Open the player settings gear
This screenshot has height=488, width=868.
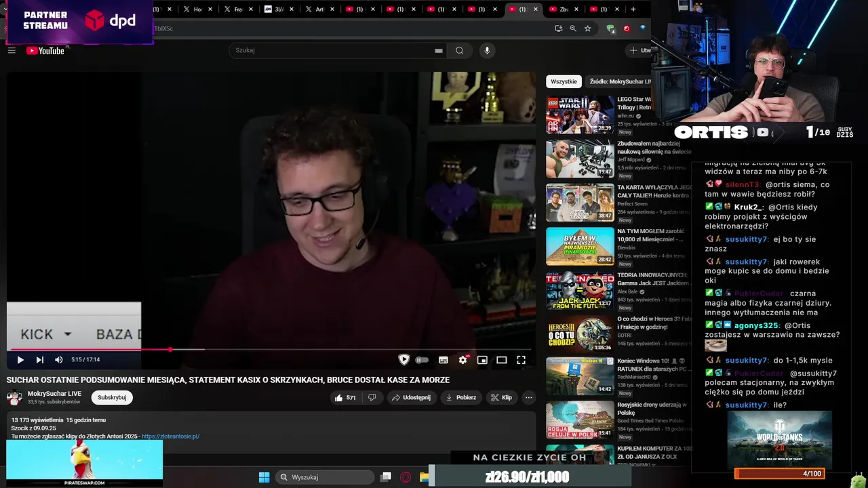coord(463,360)
